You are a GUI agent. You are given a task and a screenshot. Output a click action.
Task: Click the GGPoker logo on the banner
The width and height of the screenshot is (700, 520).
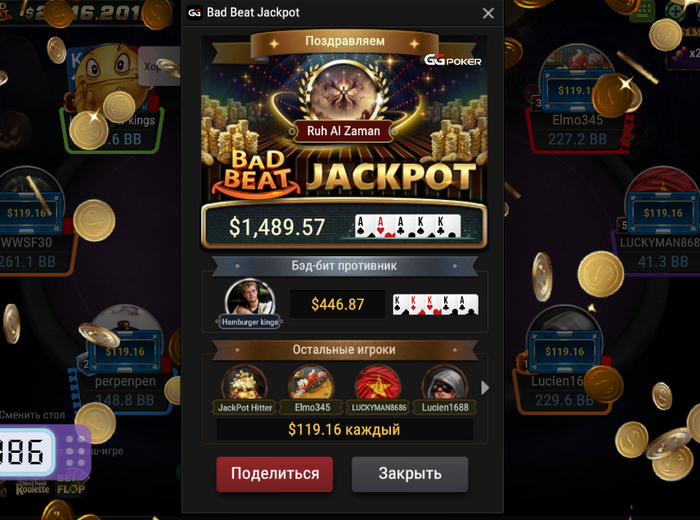[452, 60]
